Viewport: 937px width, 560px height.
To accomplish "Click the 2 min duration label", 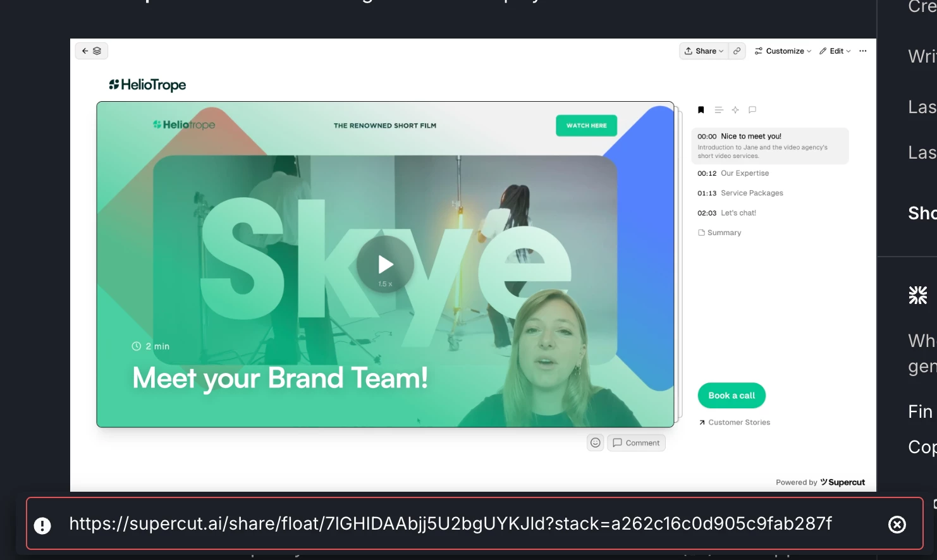I will 150,346.
